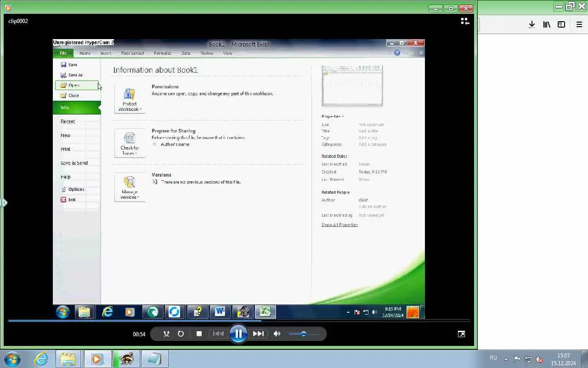This screenshot has height=368, width=588.
Task: Toggle repeat mode in the media player
Action: tap(181, 334)
